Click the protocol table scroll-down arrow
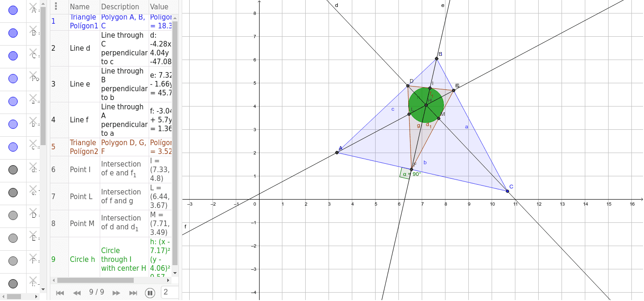 click(x=175, y=273)
